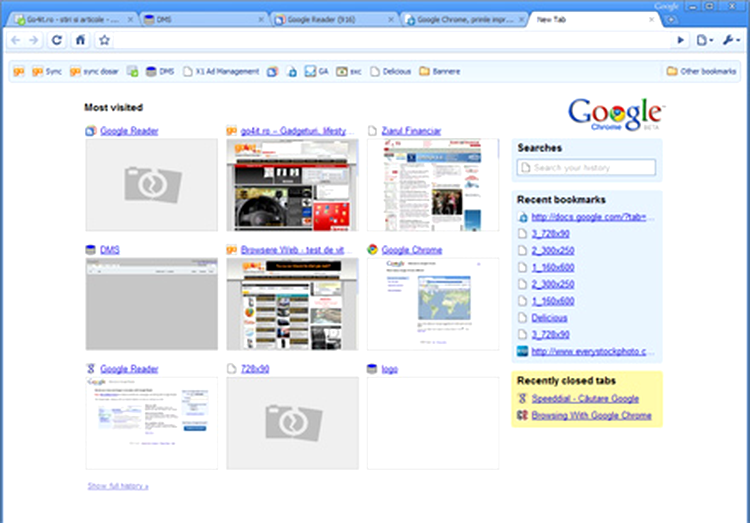Viewport: 750px width, 523px height.
Task: Click the Ziarul Financiar page thumbnail
Action: (x=433, y=185)
